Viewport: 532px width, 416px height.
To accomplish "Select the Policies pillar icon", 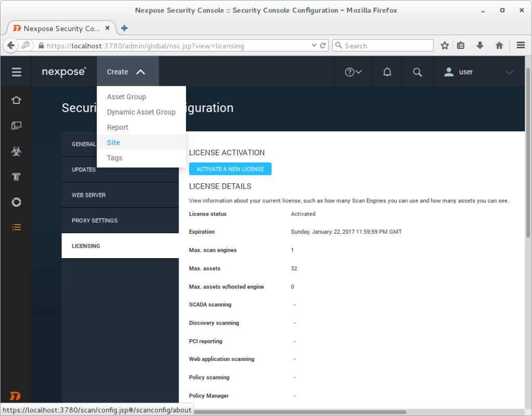I will coord(16,176).
